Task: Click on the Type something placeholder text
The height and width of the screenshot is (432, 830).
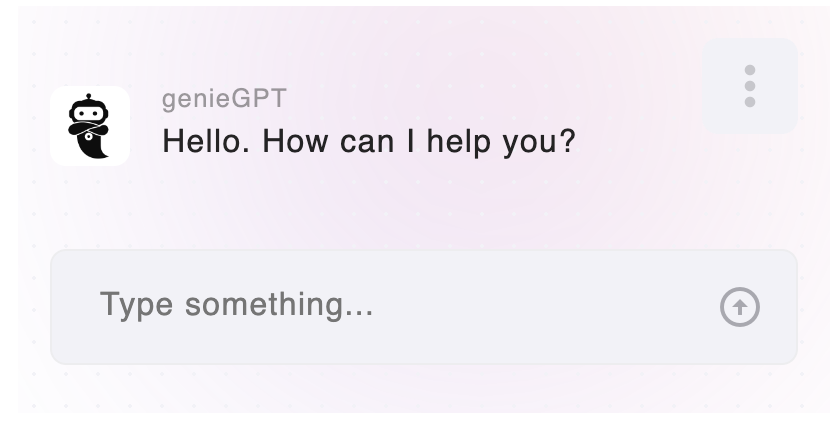Action: [x=237, y=305]
